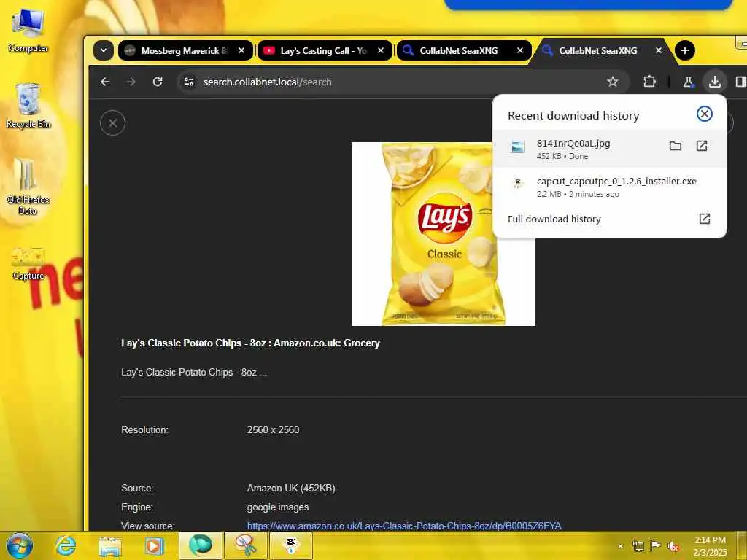The image size is (747, 560).
Task: Close the Recent download history popup
Action: click(x=704, y=114)
